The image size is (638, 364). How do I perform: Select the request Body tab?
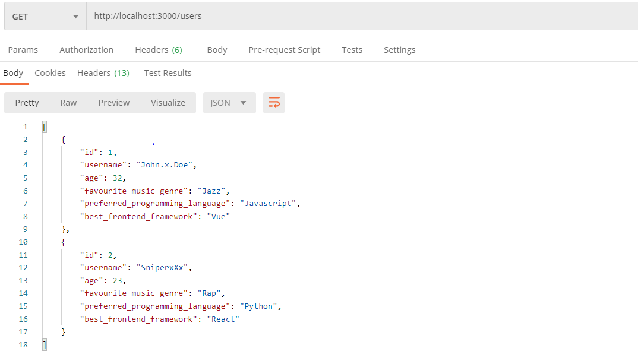pos(216,50)
